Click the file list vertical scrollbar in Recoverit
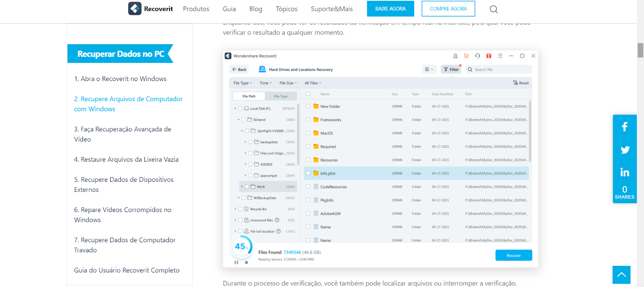Viewport: 644px width, 287px height. pos(530,131)
